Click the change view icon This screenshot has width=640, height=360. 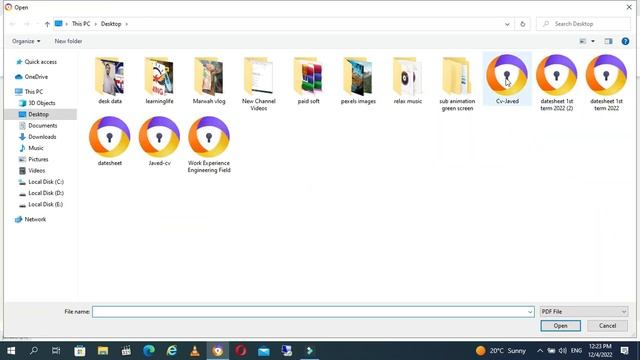pyautogui.click(x=583, y=41)
